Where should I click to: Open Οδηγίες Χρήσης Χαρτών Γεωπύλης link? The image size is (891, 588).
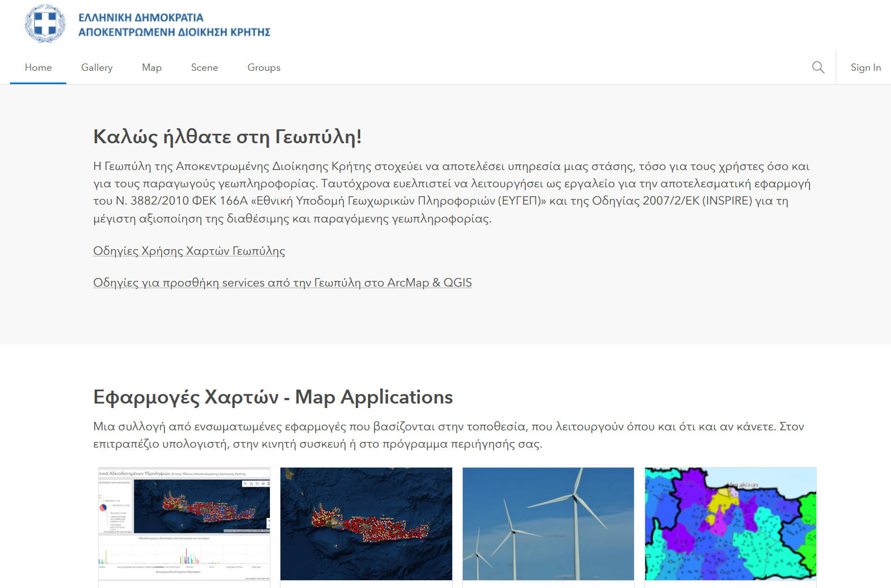coord(189,251)
